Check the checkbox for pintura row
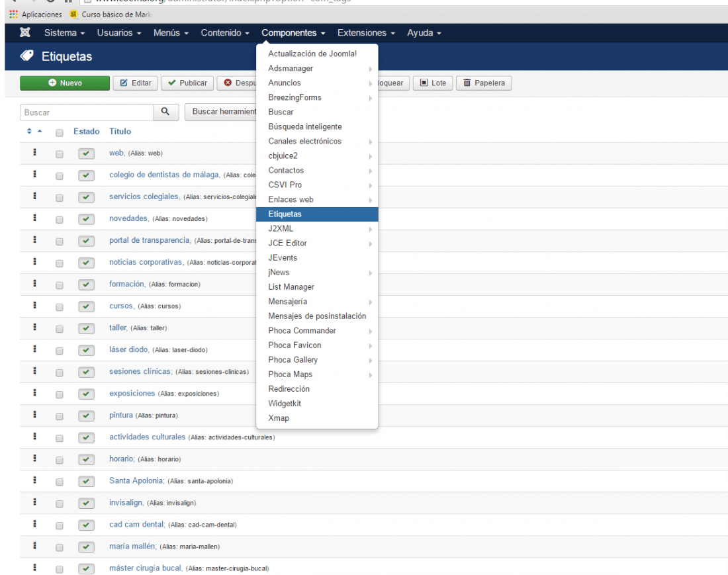The image size is (728, 575). [60, 416]
